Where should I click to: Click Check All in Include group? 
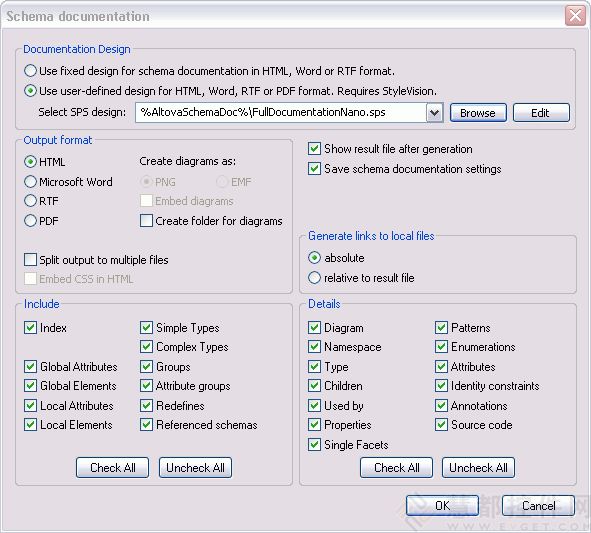tap(112, 468)
